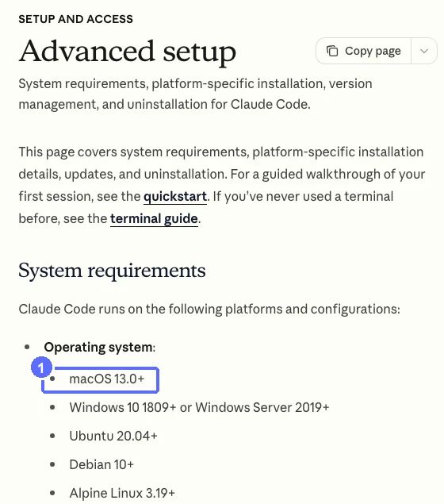
Task: Click the Windows 10 1809+ list entry
Action: (x=199, y=408)
